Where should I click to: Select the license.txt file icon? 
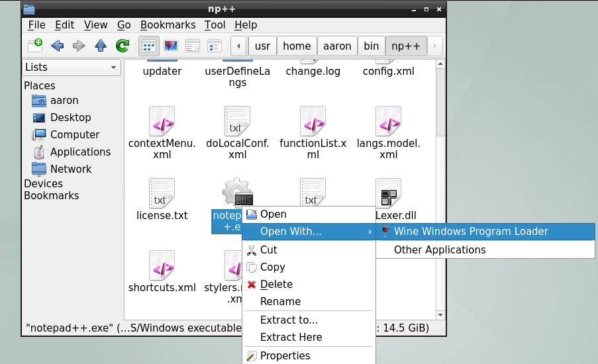click(162, 193)
